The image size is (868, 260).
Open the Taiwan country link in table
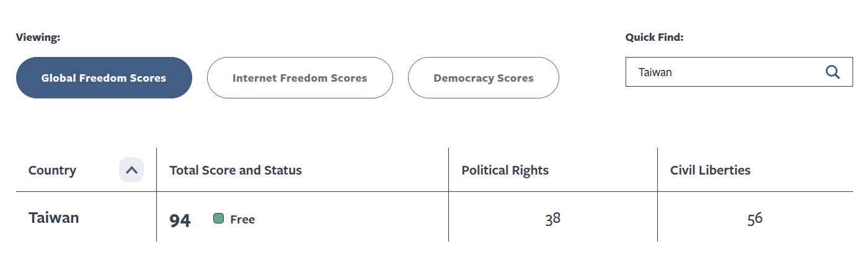54,218
